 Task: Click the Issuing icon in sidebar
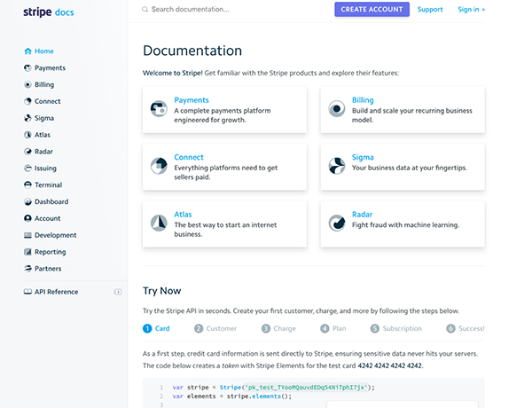tap(27, 168)
